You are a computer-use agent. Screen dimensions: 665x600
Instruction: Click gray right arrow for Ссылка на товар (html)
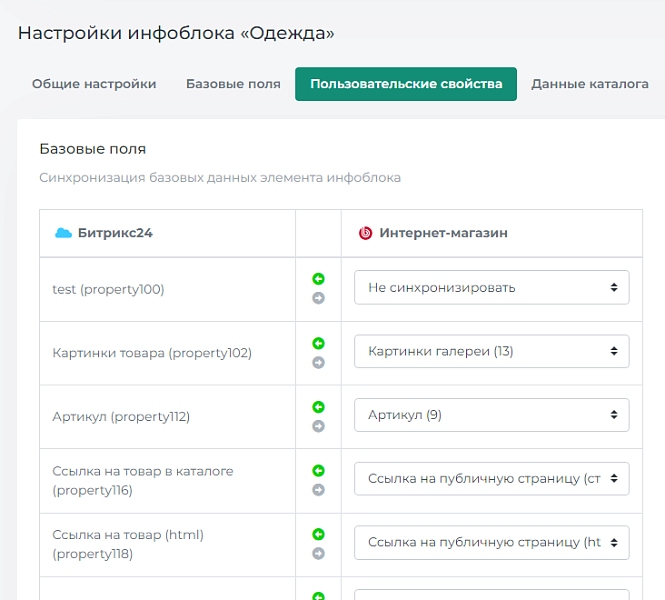click(318, 553)
